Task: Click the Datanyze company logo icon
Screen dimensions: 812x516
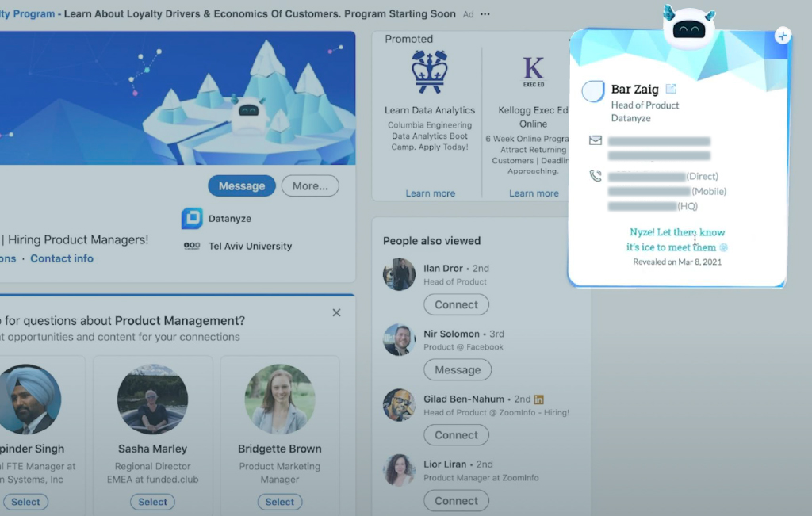Action: pyautogui.click(x=192, y=219)
